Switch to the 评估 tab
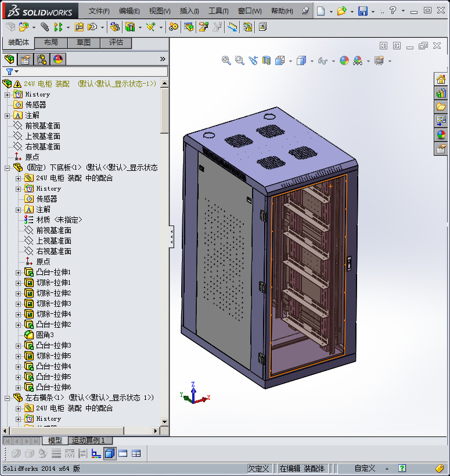 point(116,42)
